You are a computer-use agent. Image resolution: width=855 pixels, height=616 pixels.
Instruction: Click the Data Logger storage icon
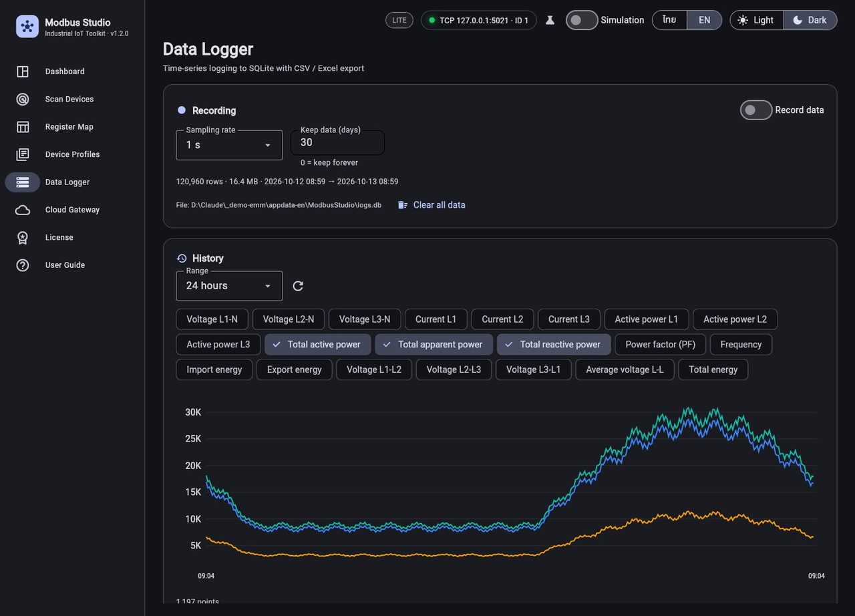[x=23, y=182]
